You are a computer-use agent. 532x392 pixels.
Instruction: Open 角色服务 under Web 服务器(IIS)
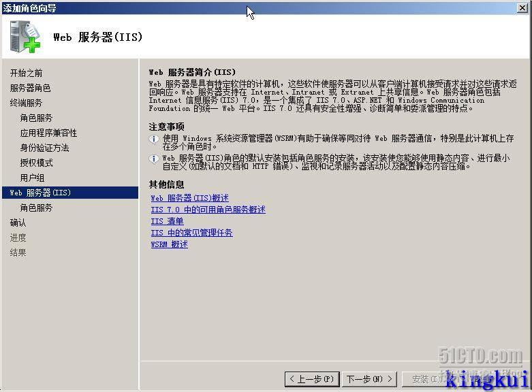click(x=36, y=208)
